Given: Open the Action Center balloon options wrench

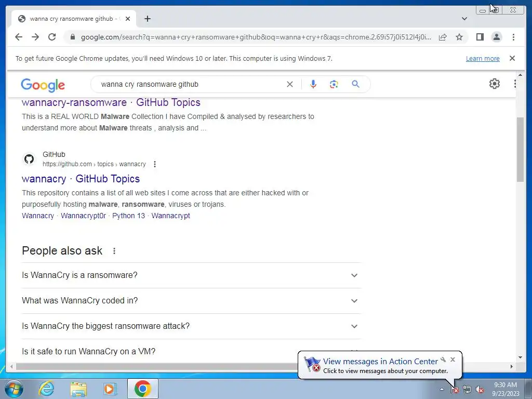Looking at the screenshot, I should pos(443,360).
